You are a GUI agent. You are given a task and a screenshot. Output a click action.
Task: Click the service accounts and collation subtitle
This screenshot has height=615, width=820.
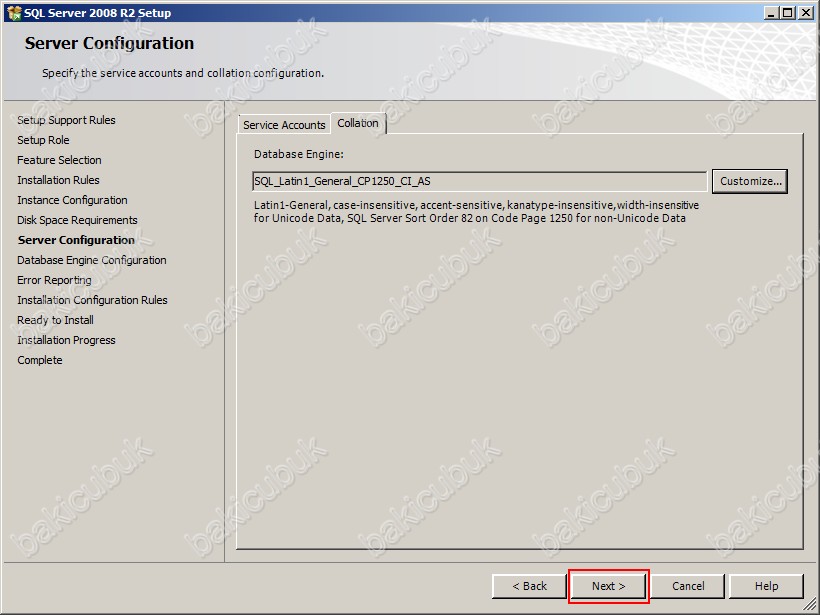tap(183, 73)
